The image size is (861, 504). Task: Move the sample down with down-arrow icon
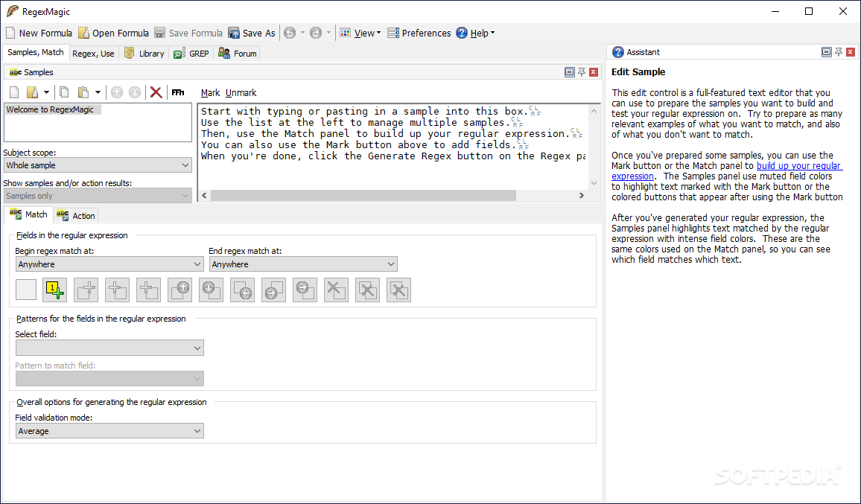[x=135, y=92]
